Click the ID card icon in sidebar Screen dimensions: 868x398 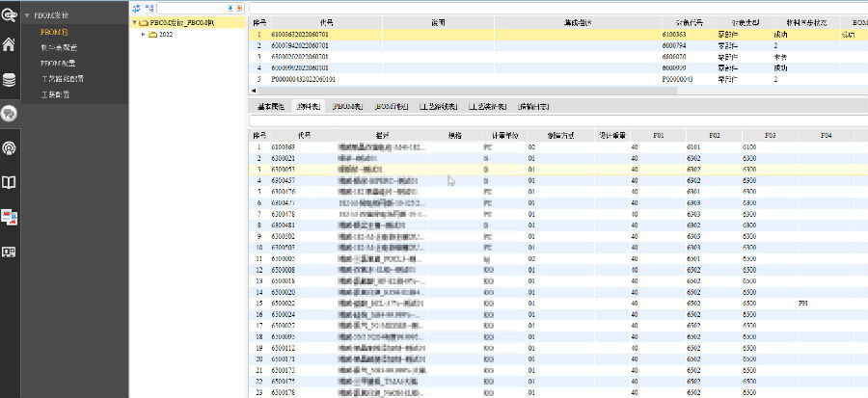pos(9,252)
